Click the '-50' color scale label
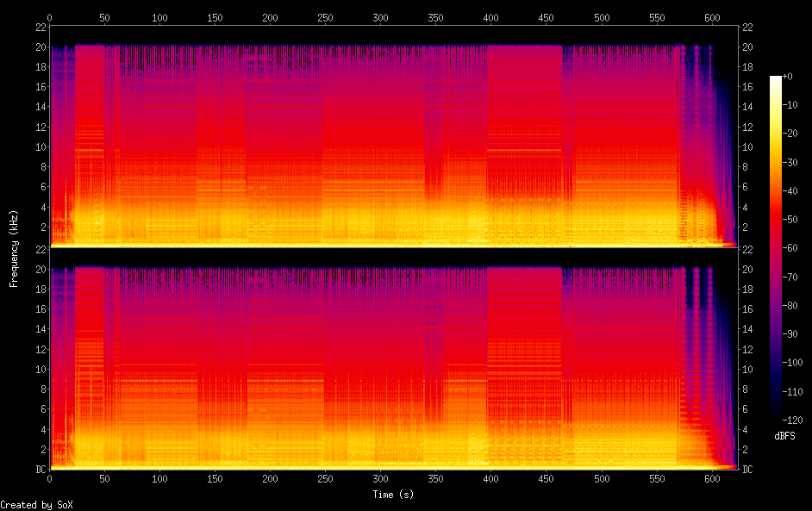Screen dimensions: 812x511 pyautogui.click(x=790, y=220)
